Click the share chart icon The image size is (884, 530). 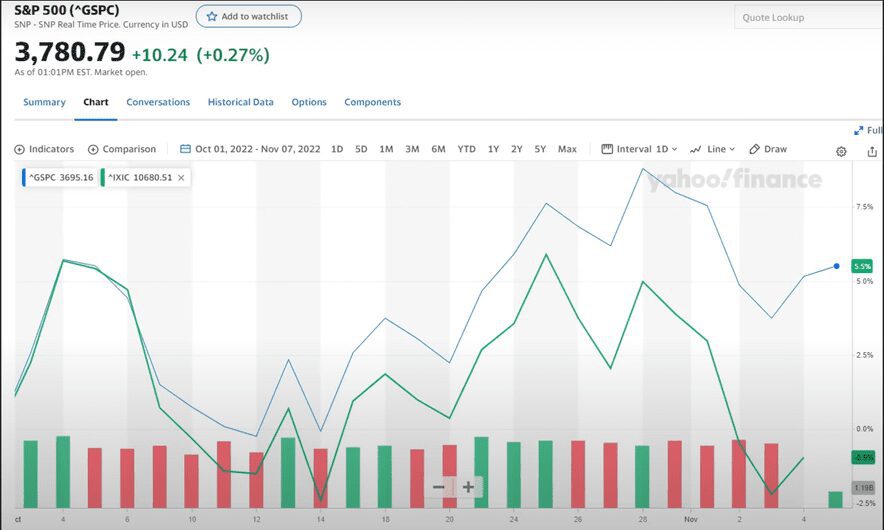pos(872,151)
